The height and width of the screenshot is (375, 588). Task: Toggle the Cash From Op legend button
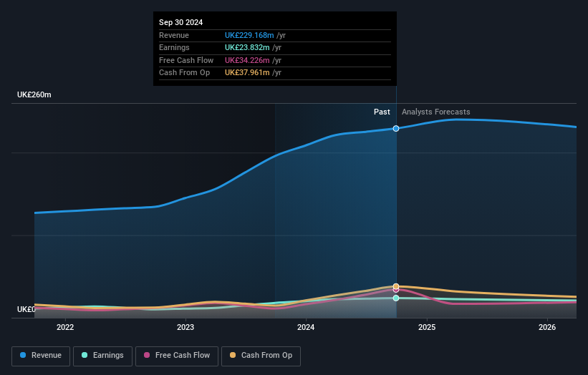pyautogui.click(x=261, y=356)
